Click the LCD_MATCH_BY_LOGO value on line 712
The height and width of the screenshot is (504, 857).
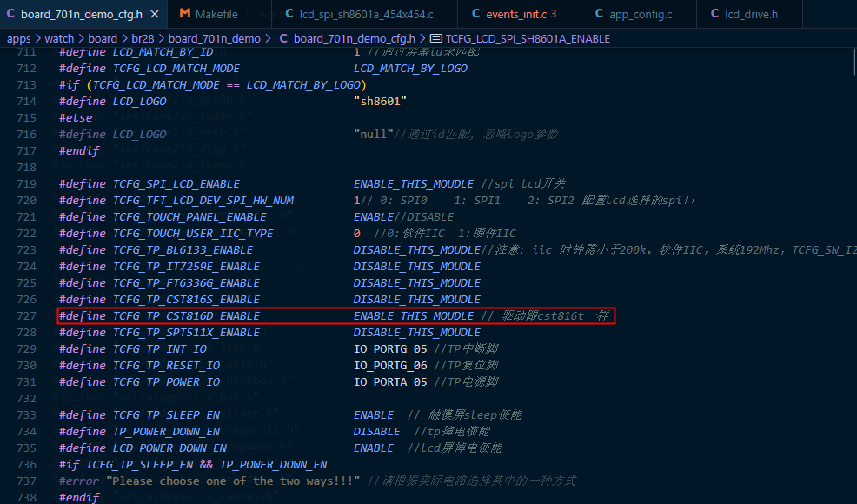click(x=410, y=69)
